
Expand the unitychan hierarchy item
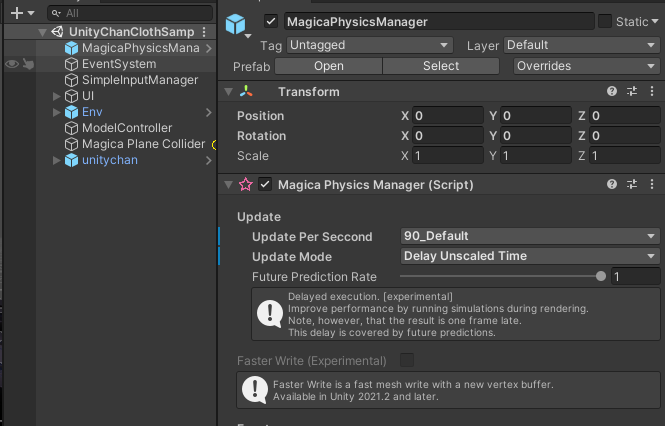point(56,160)
